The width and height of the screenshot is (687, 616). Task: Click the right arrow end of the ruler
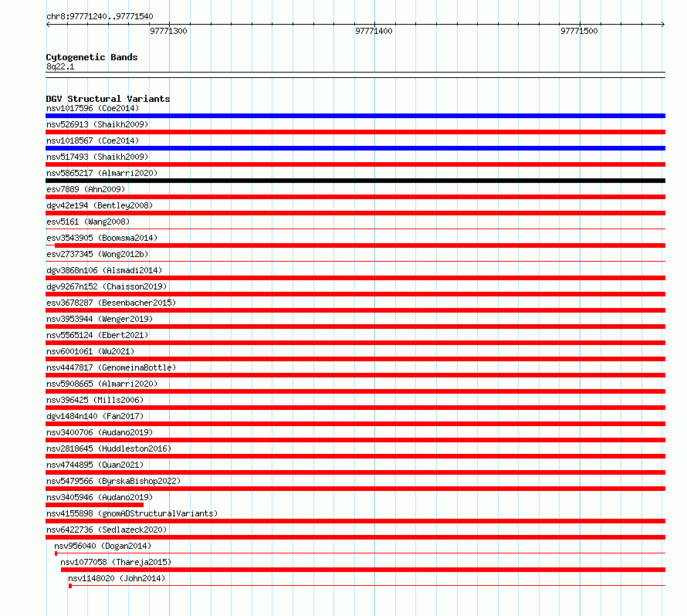(663, 25)
